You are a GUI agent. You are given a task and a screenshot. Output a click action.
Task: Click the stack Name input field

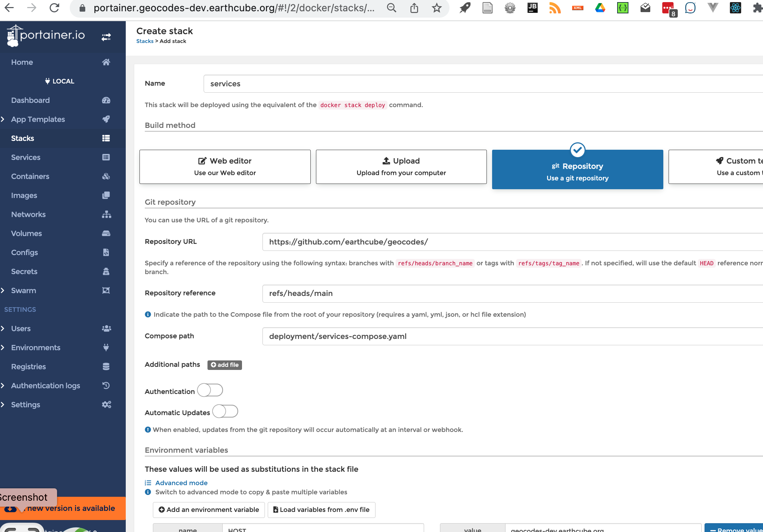(x=483, y=84)
